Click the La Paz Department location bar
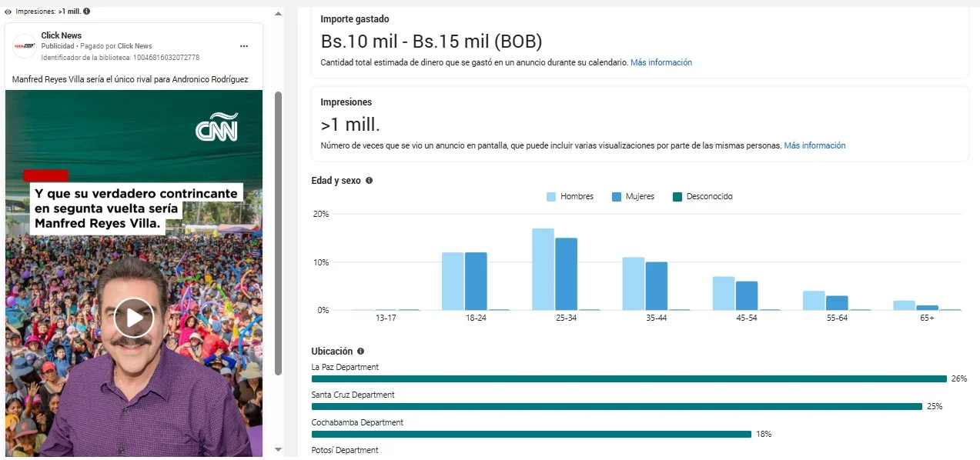 tap(628, 378)
